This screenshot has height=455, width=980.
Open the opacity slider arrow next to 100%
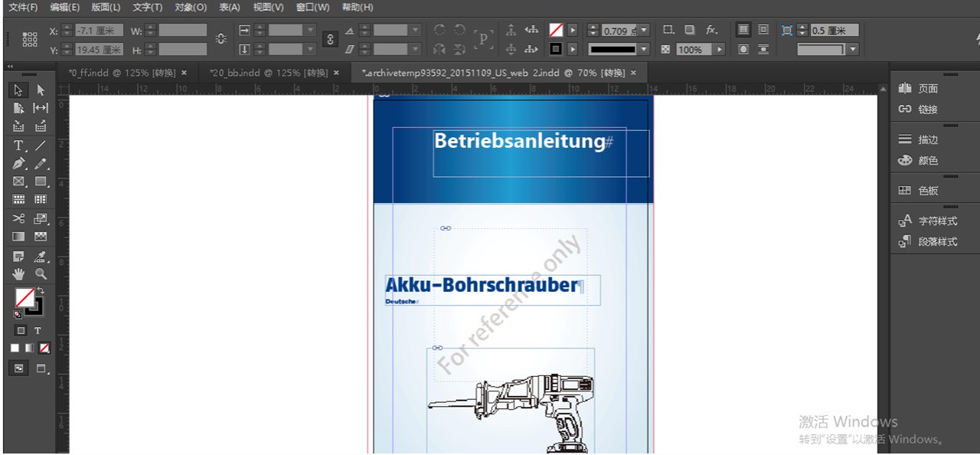point(719,49)
